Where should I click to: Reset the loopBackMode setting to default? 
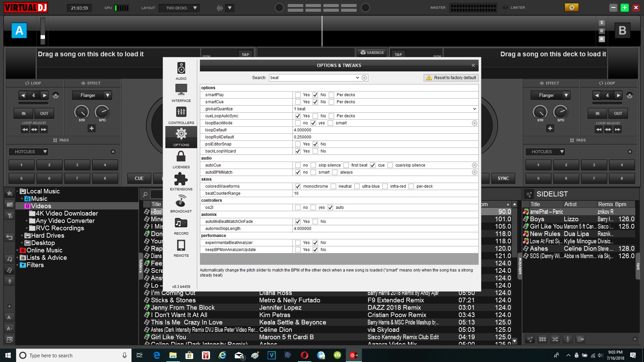(x=474, y=123)
